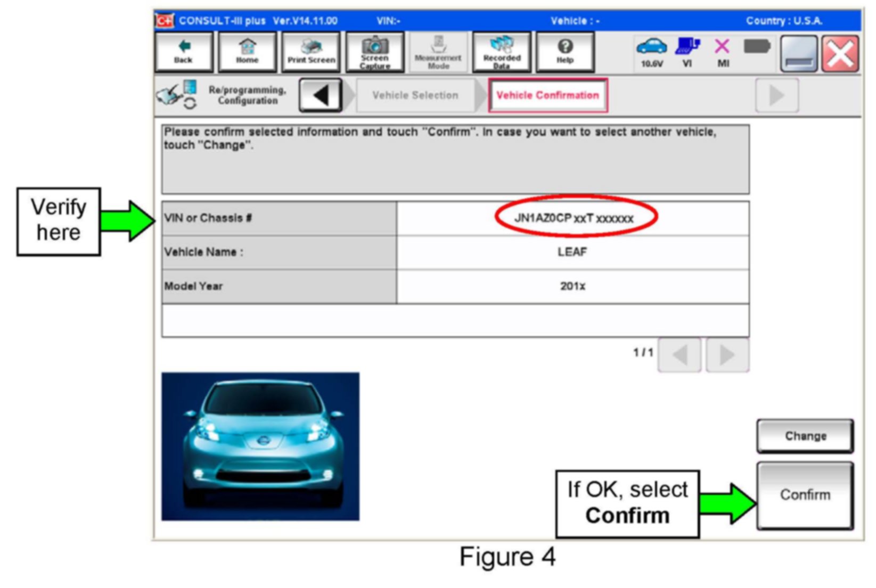The width and height of the screenshot is (876, 588).
Task: Click the LEAF vehicle image
Action: [x=260, y=446]
